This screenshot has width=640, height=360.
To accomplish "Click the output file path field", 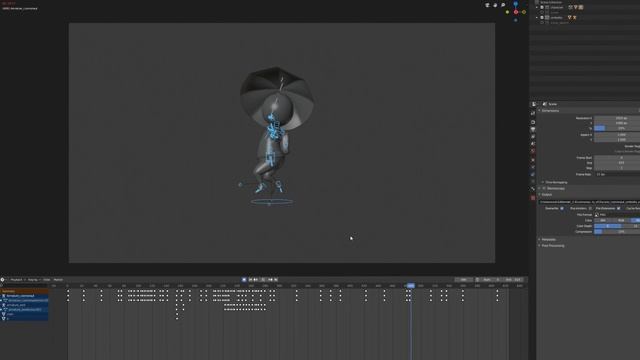I will tap(589, 202).
